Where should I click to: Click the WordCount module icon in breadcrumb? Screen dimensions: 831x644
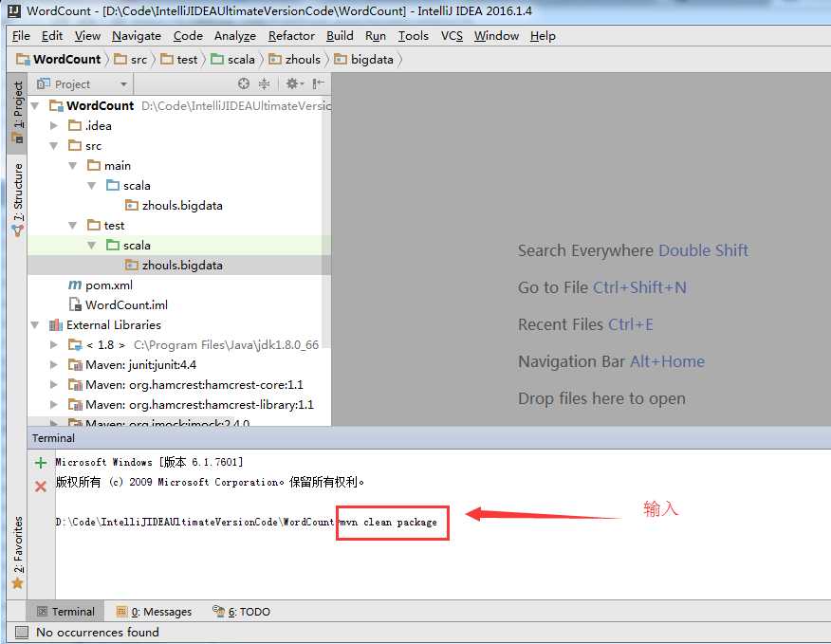point(23,59)
